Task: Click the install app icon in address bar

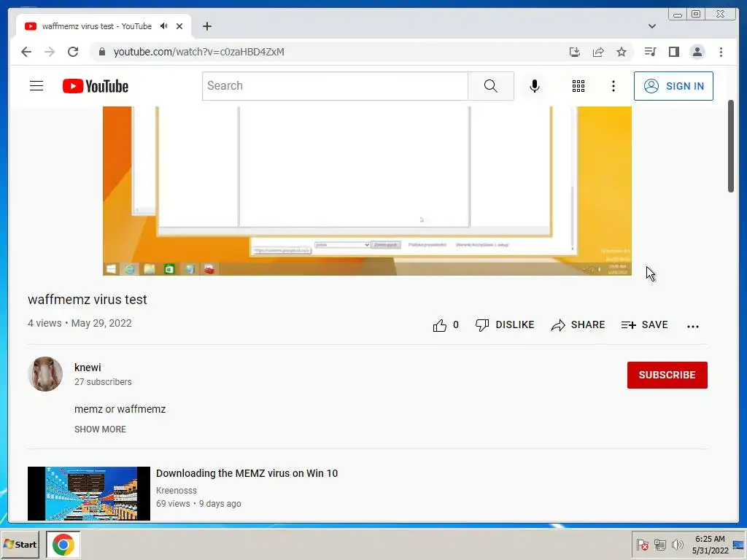Action: 575,52
